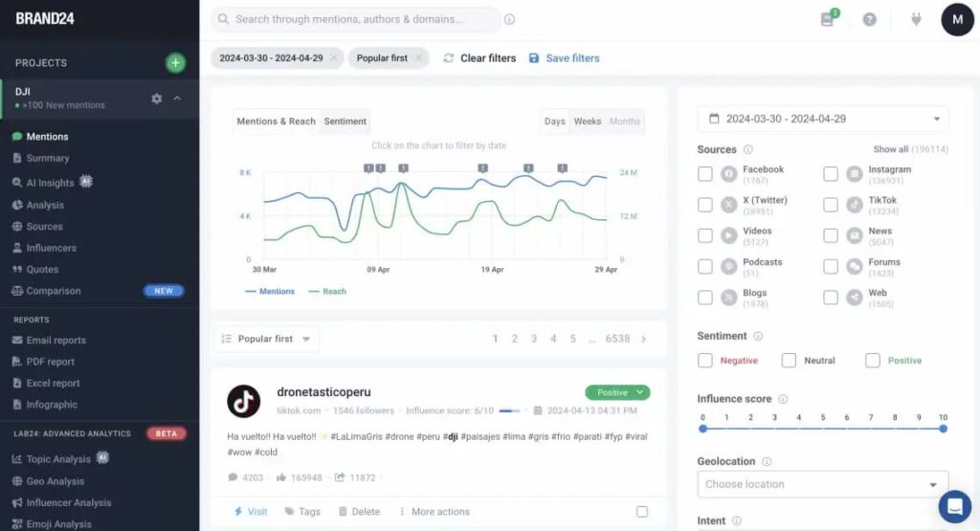Click the plug integrations icon
The image size is (980, 531).
[916, 19]
